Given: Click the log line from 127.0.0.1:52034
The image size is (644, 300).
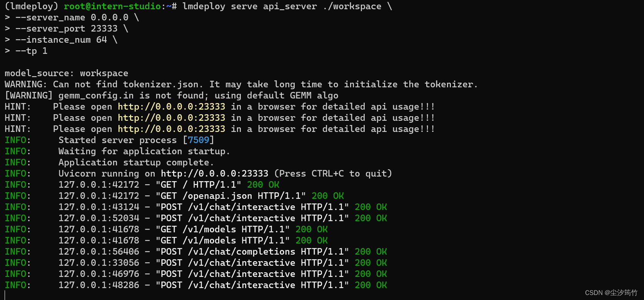Looking at the screenshot, I should tap(196, 218).
